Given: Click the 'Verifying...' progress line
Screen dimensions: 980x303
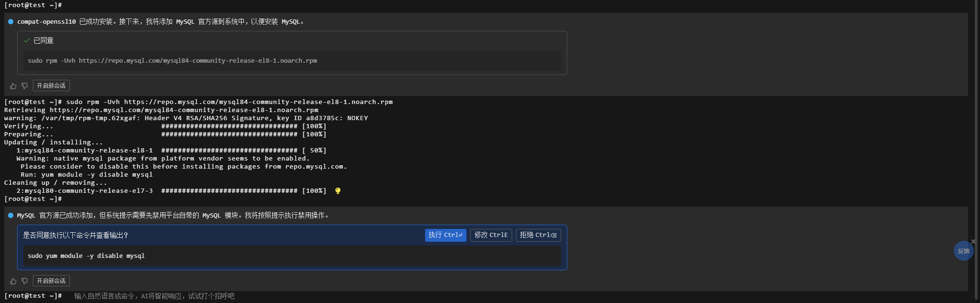Looking at the screenshot, I should click(165, 126).
